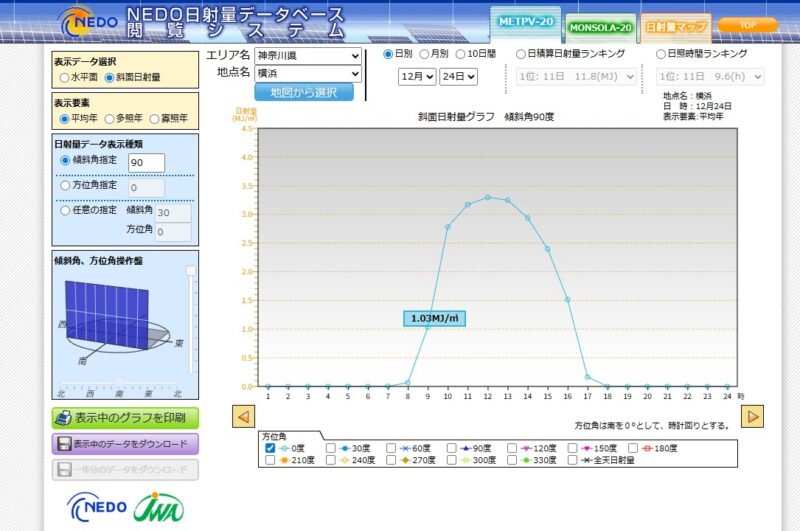The width and height of the screenshot is (800, 531).
Task: Select the 多照年 radio option
Action: (x=109, y=119)
